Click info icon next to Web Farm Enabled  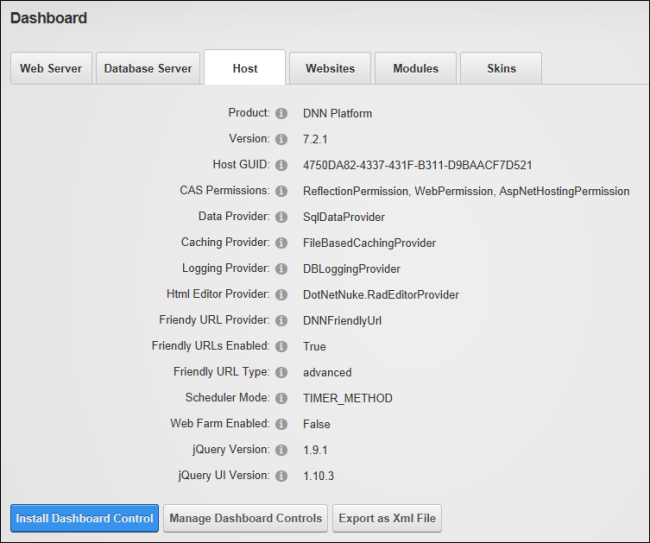tap(281, 424)
